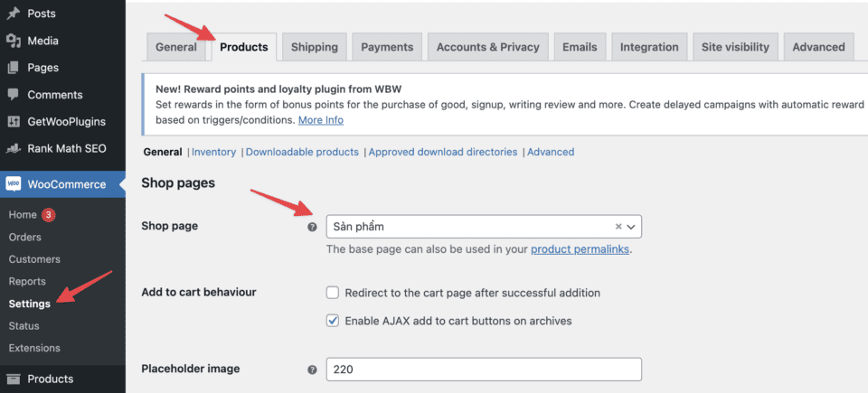Click help icon beside Shop page

[x=313, y=227]
